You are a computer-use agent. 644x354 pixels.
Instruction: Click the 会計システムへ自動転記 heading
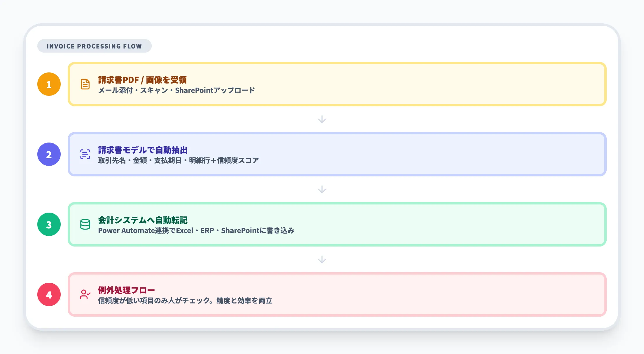tap(143, 220)
